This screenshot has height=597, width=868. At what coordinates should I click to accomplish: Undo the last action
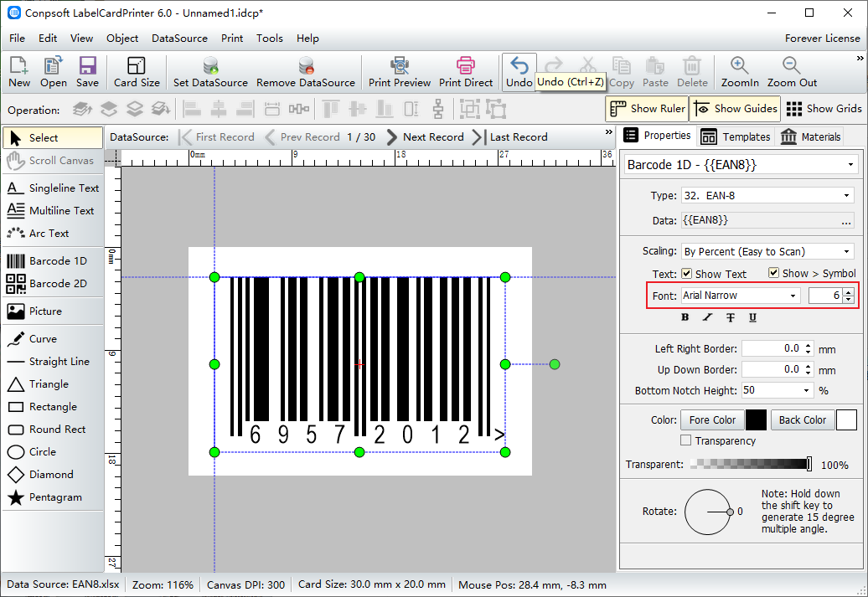519,71
